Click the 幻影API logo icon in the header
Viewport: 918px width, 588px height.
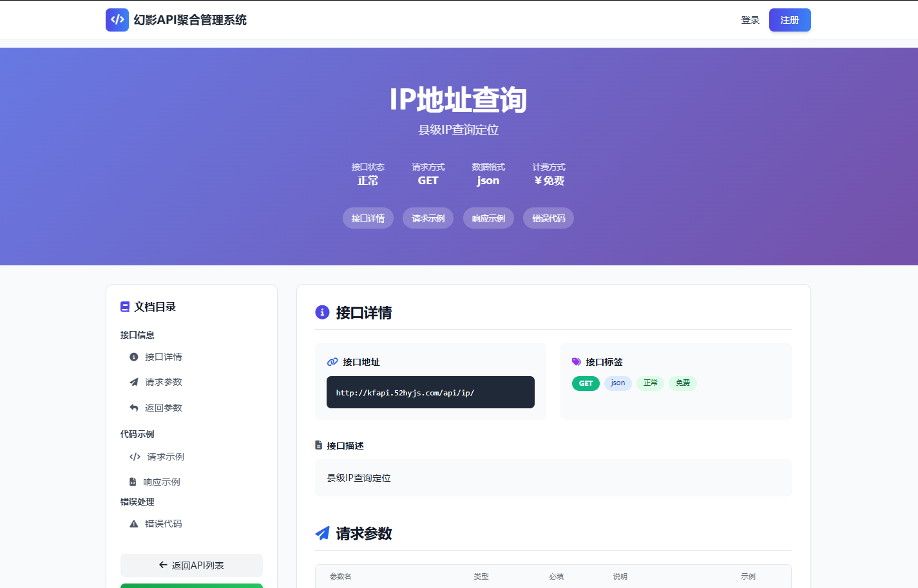click(x=117, y=20)
